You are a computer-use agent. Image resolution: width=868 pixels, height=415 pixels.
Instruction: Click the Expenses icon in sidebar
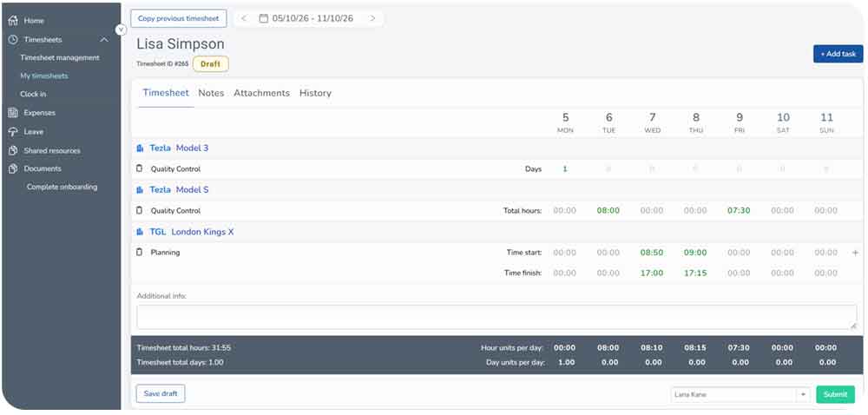[x=13, y=113]
